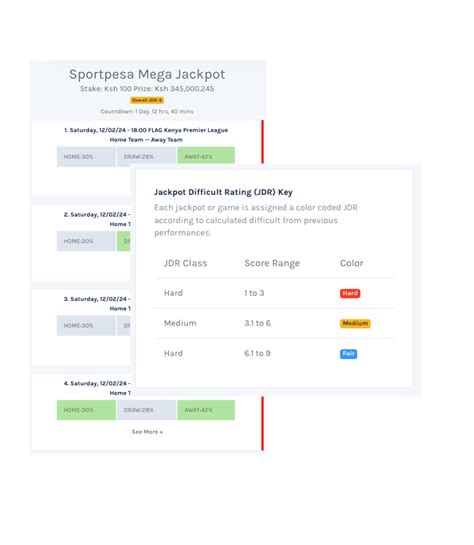Choose HOME 30% on game 4
Screen dimensions: 474x545
(86, 410)
